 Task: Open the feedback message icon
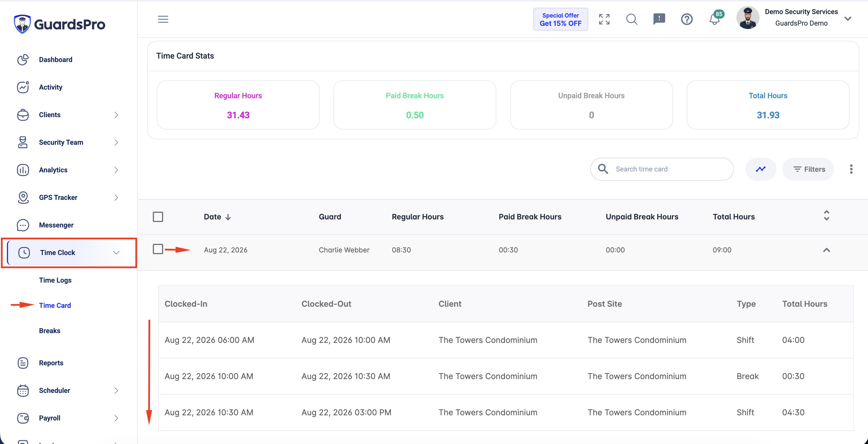[x=659, y=19]
